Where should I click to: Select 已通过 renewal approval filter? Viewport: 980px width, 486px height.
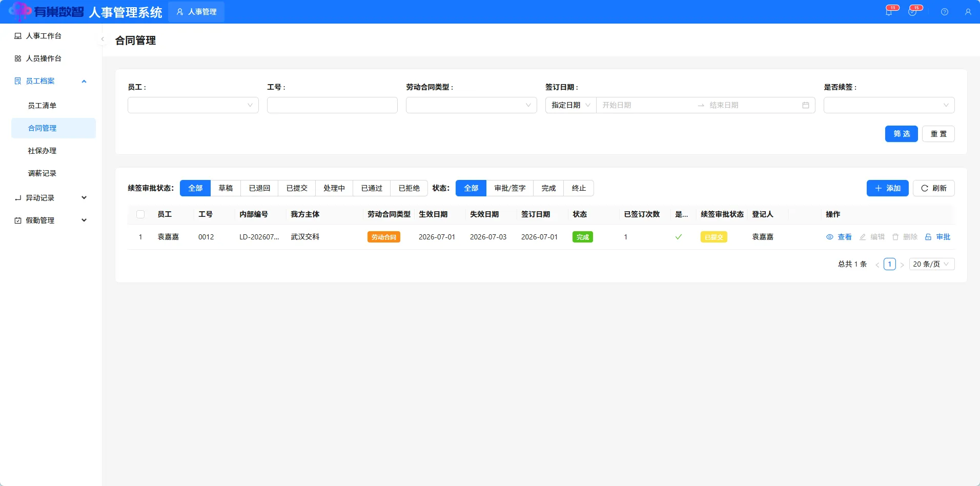[x=372, y=188]
